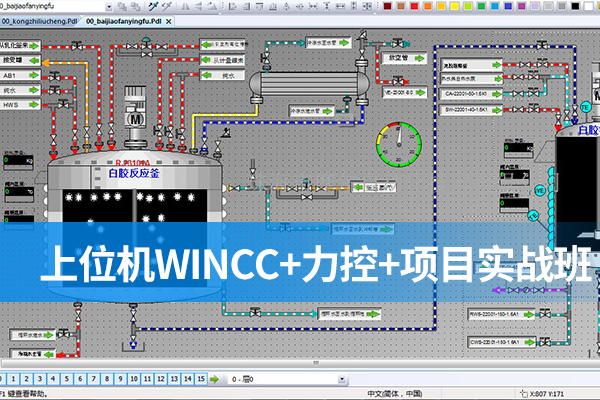Click the same height toolbar icon

[354, 6]
